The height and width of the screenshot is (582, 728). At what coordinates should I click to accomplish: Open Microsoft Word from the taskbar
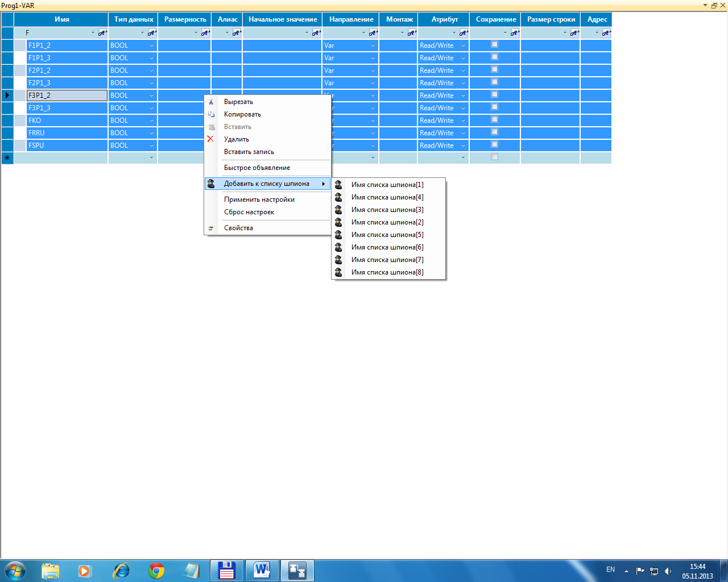point(262,570)
